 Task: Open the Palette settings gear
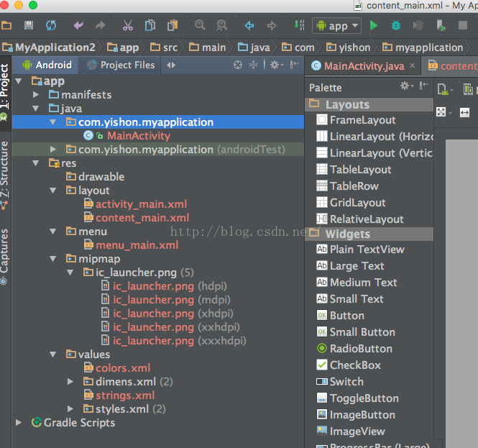point(407,86)
